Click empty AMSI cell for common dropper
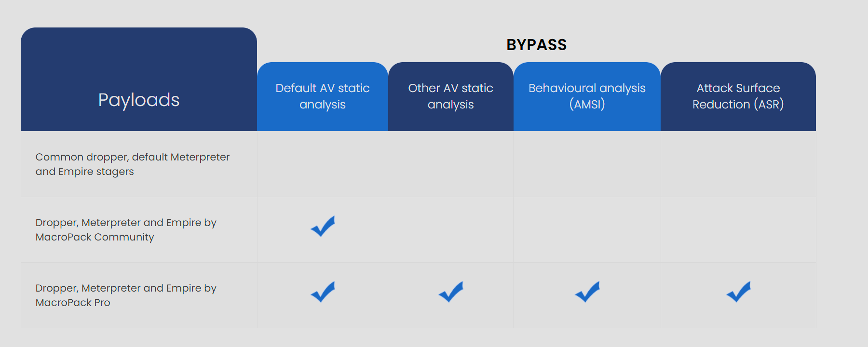The height and width of the screenshot is (347, 868). coord(587,164)
